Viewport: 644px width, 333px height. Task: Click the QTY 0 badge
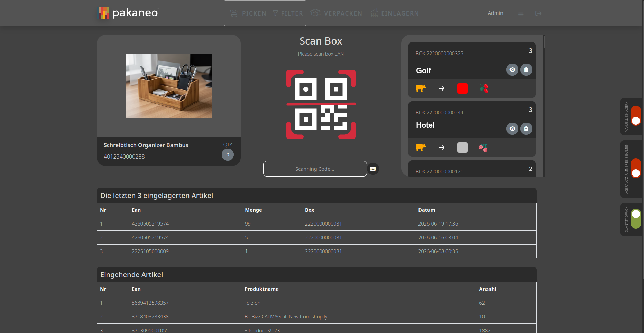tap(228, 155)
